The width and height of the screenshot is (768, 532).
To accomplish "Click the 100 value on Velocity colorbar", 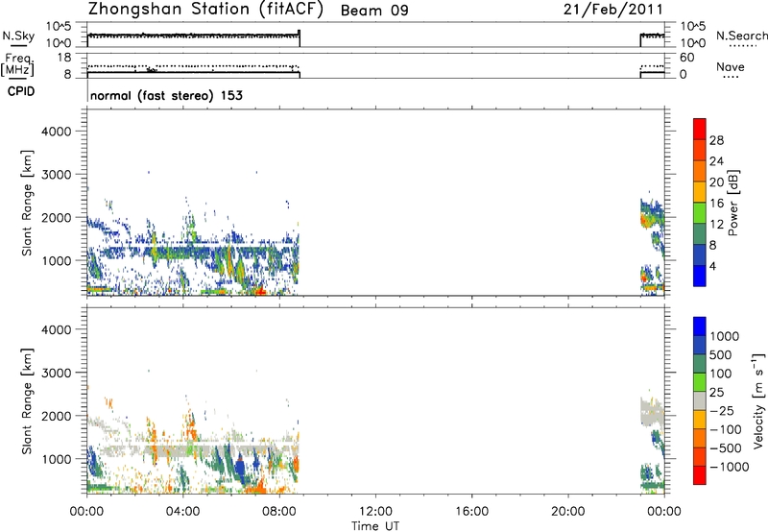I will tap(721, 374).
